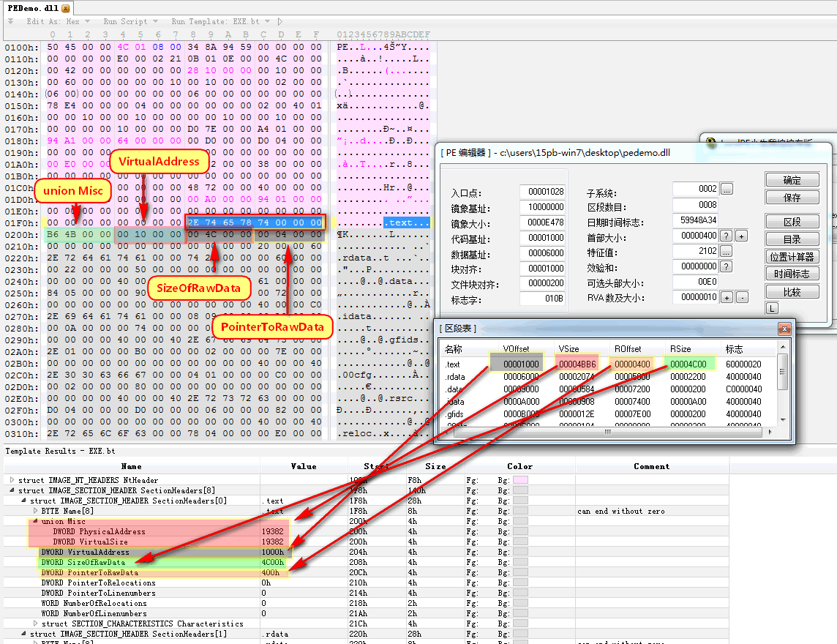Screen dimensions: 837x644
Task: Click the image size field 0000E478
Action: pos(542,222)
